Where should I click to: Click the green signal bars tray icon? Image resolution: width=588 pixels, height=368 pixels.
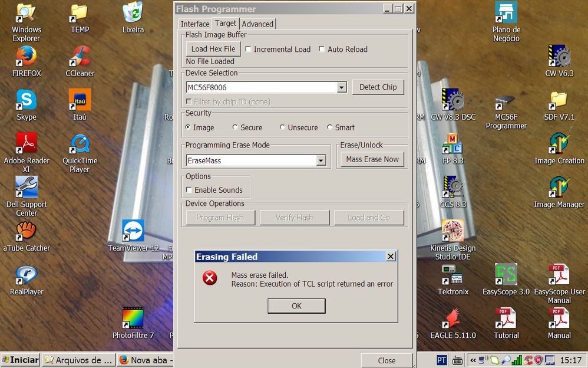(517, 360)
